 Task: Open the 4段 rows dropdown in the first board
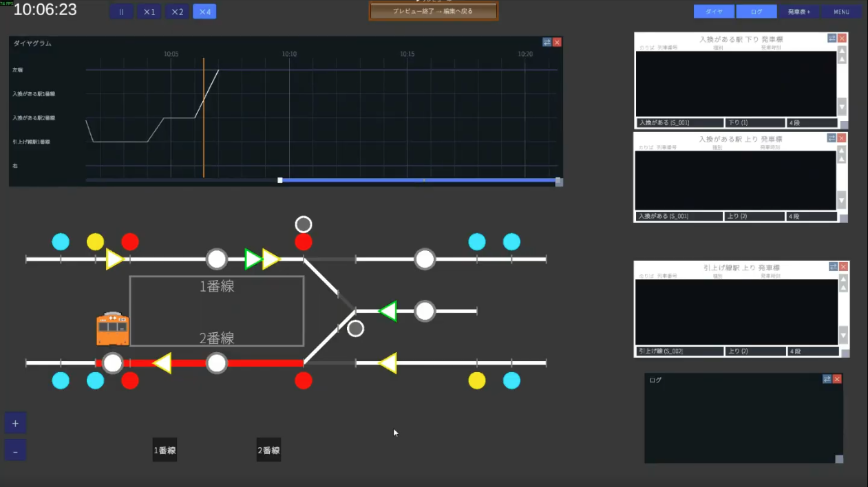(x=812, y=123)
